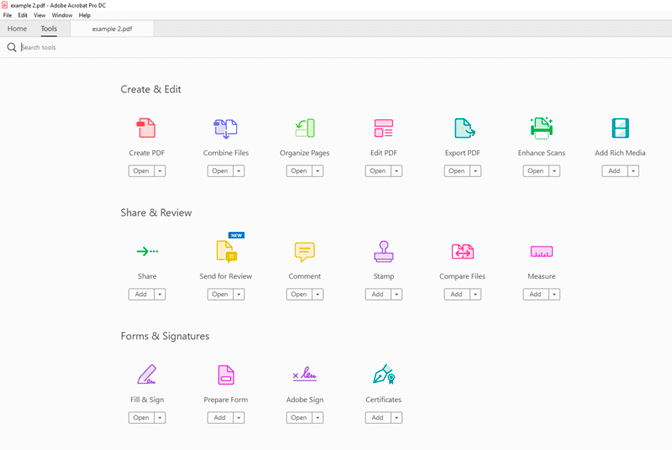The width and height of the screenshot is (672, 450).
Task: Expand the Share tool Add dropdown arrow
Action: click(x=160, y=294)
